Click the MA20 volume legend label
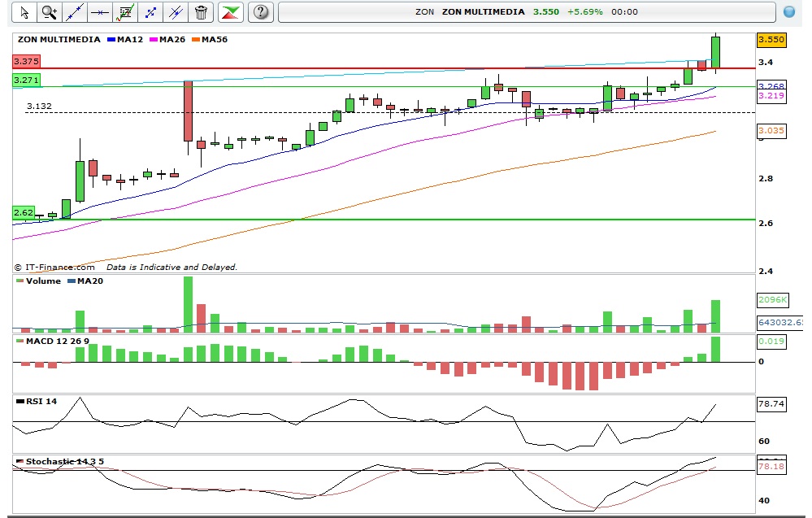 [x=85, y=281]
